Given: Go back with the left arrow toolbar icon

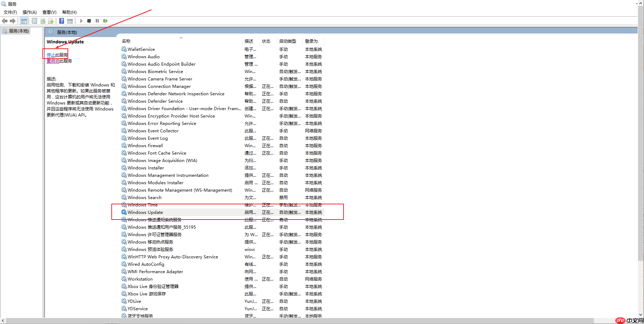Looking at the screenshot, I should pyautogui.click(x=5, y=21).
